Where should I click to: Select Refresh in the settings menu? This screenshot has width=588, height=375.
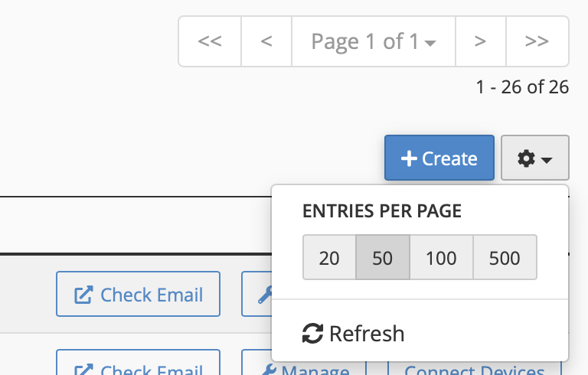pyautogui.click(x=354, y=334)
